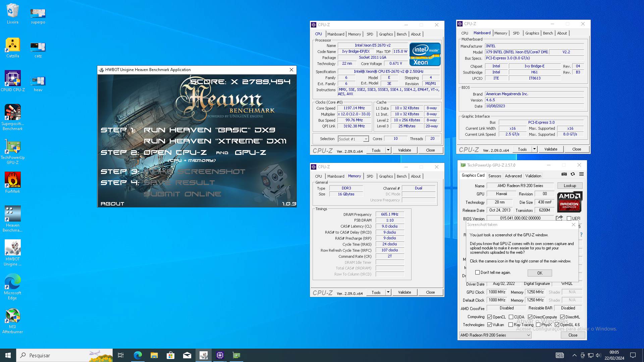This screenshot has width=644, height=362.
Task: Open Tools dropdown arrow in CPU-Z CPU window
Action: pyautogui.click(x=388, y=150)
